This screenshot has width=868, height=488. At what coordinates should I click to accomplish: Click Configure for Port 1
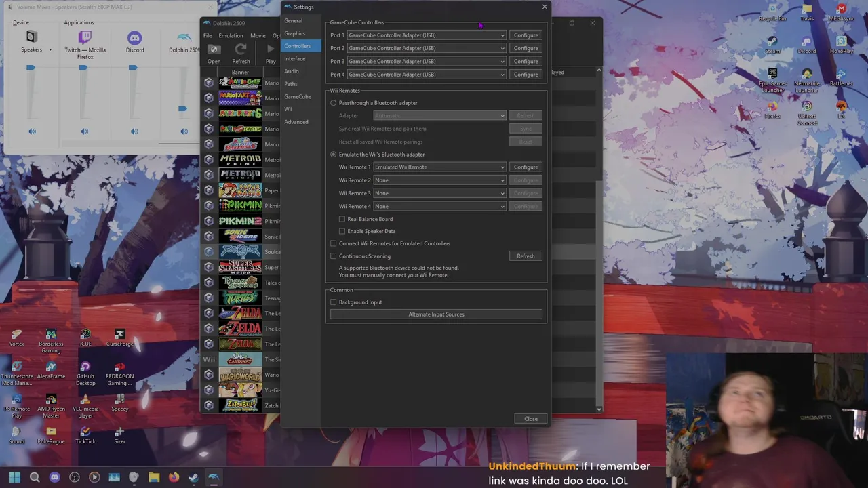[526, 35]
